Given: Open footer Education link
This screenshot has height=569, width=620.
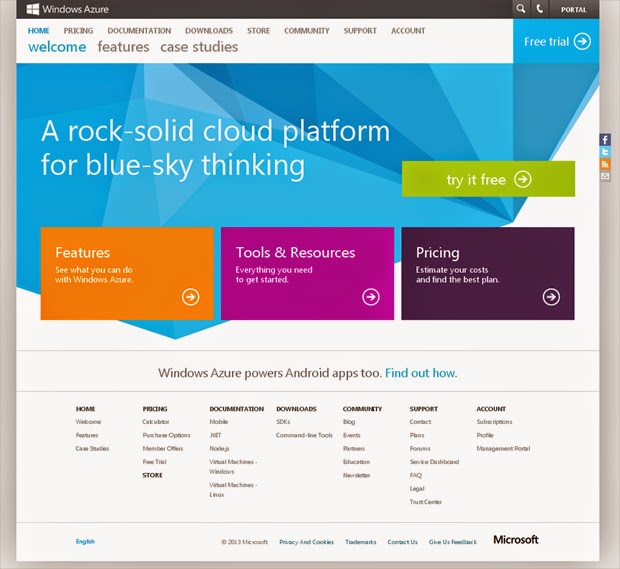Looking at the screenshot, I should tap(356, 462).
